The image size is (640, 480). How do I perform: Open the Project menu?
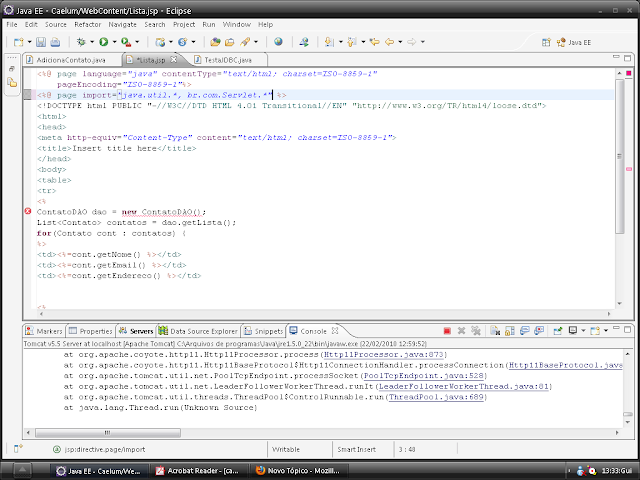coord(184,24)
